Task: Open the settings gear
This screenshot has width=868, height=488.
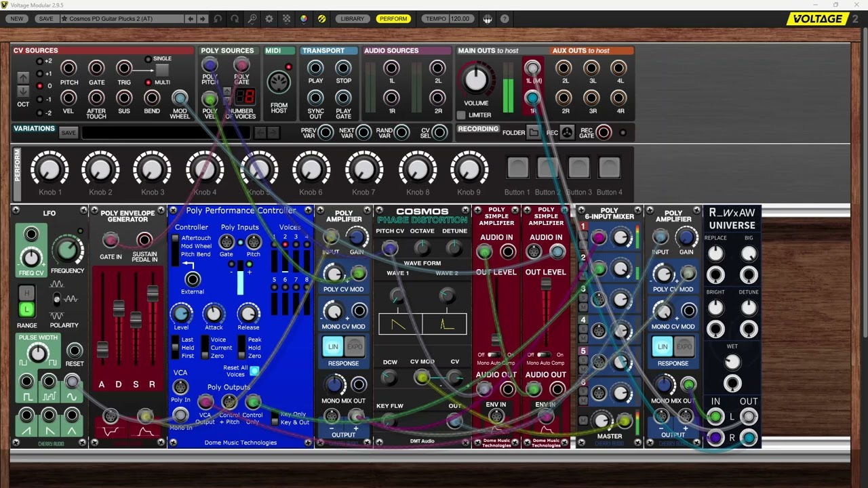Action: click(269, 19)
